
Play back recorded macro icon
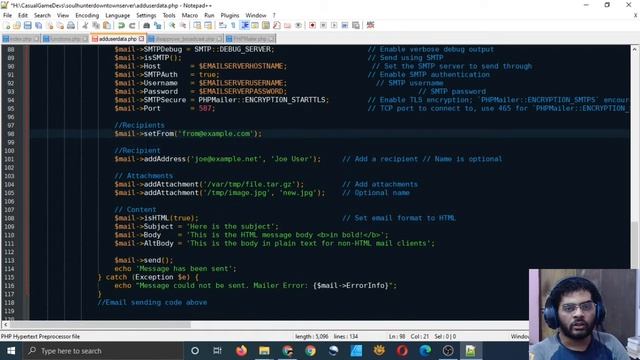[x=334, y=25]
